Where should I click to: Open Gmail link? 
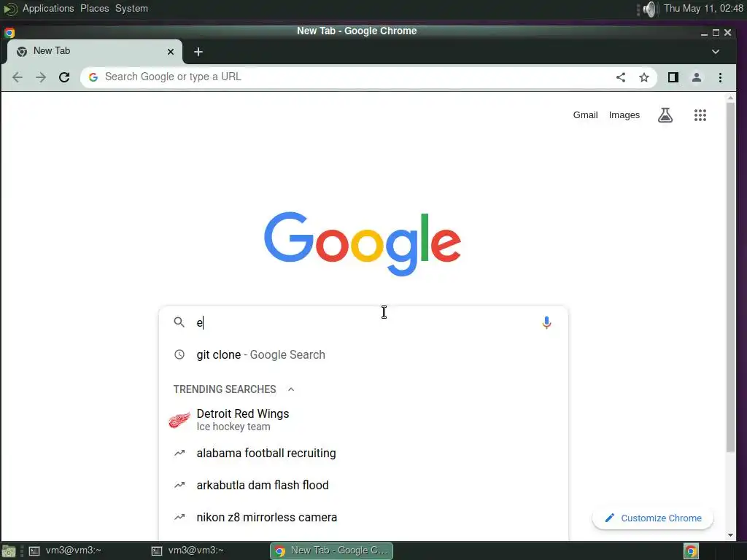(585, 114)
